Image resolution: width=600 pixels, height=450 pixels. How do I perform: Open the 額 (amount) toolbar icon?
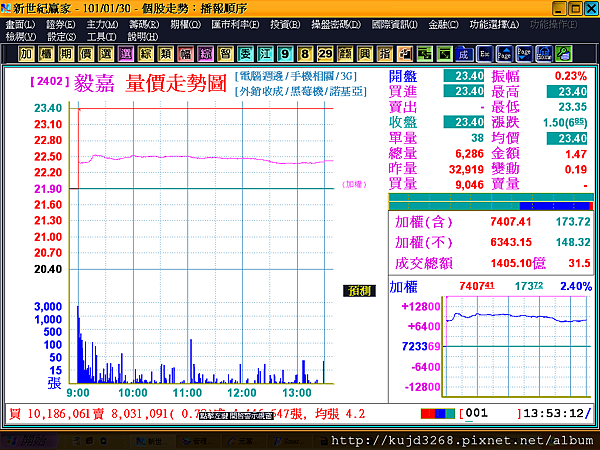(345, 54)
